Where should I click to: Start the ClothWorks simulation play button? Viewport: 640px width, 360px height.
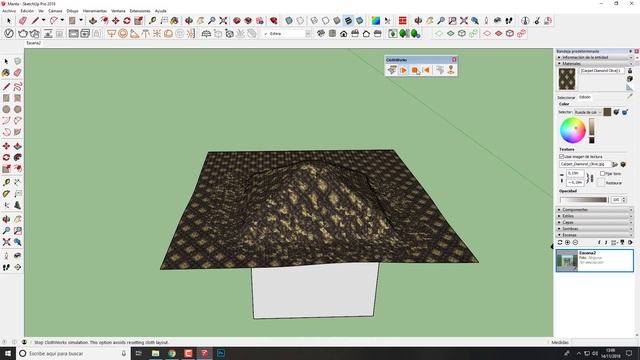403,70
